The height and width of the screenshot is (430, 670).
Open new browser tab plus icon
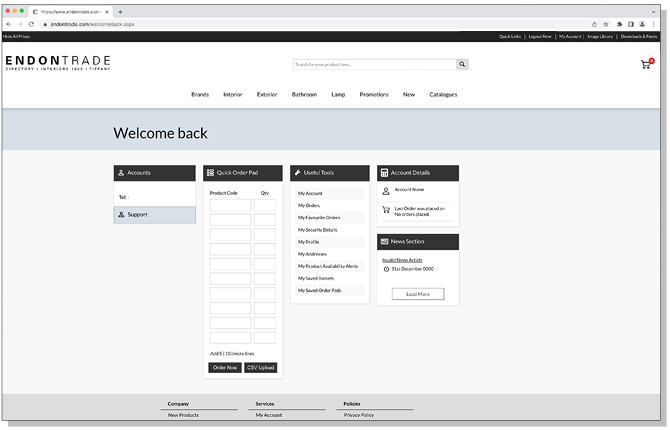pyautogui.click(x=120, y=11)
